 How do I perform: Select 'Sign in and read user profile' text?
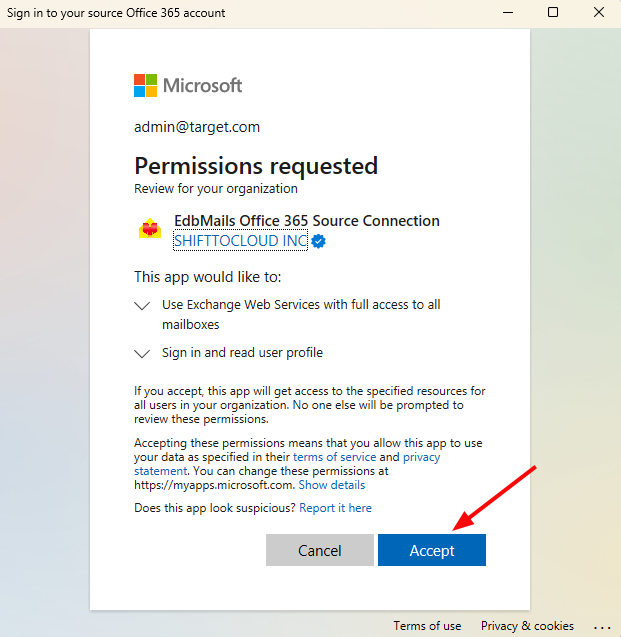242,353
